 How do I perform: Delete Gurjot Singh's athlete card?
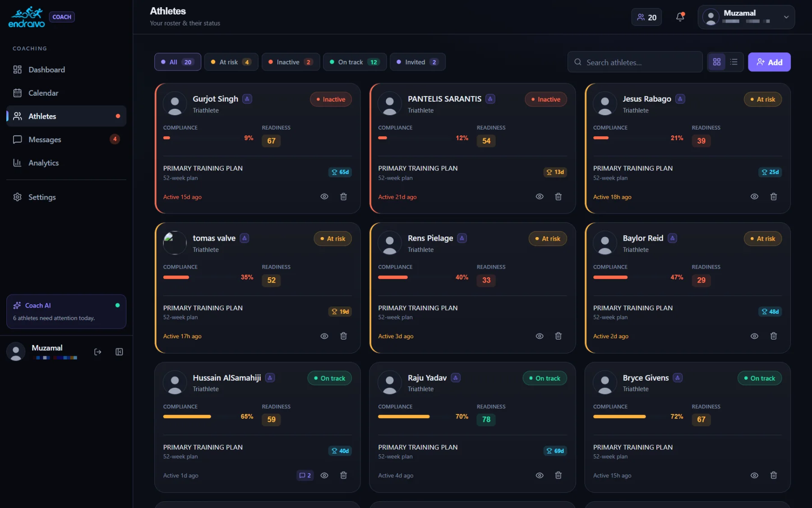[343, 196]
